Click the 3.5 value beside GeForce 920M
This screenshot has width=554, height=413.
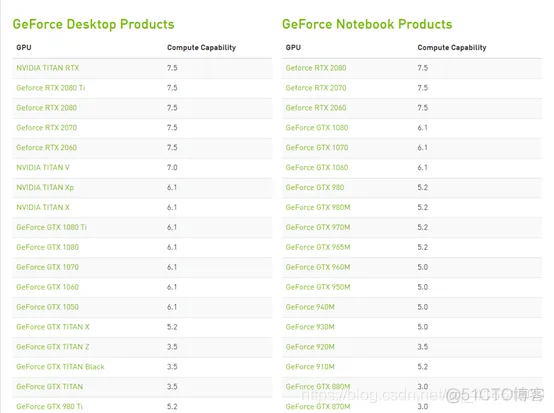coord(423,347)
